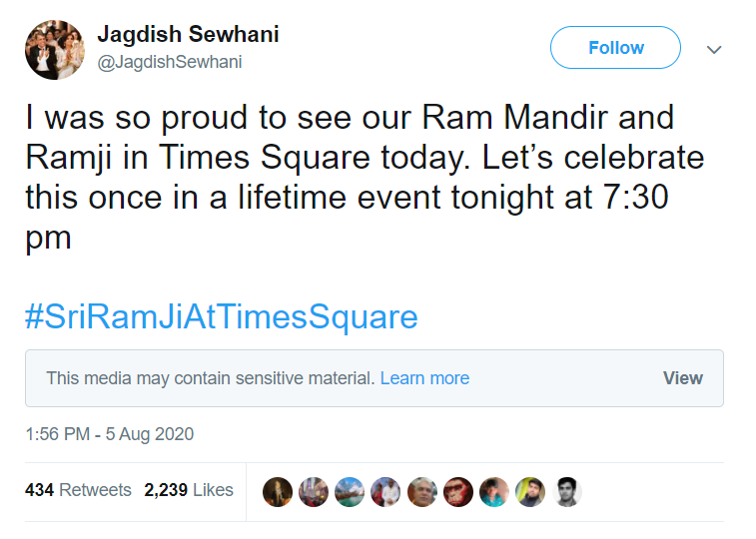The image size is (756, 539).
Task: Open the last liker avatar with white background
Action: click(x=567, y=491)
